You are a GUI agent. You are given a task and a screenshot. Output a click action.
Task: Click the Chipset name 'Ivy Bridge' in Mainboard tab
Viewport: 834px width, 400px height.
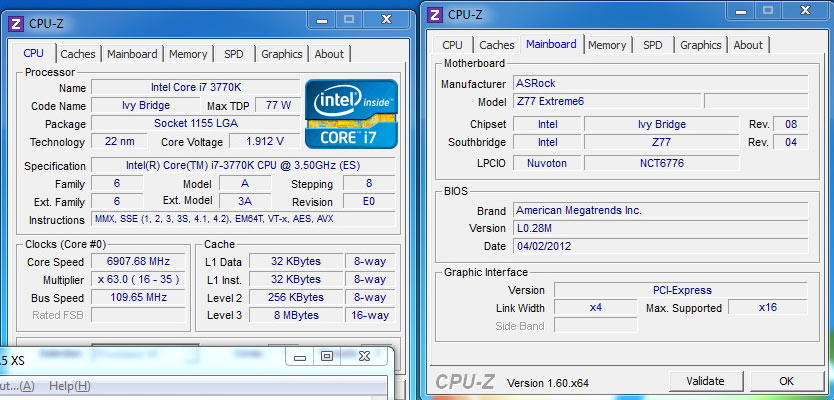click(x=662, y=124)
